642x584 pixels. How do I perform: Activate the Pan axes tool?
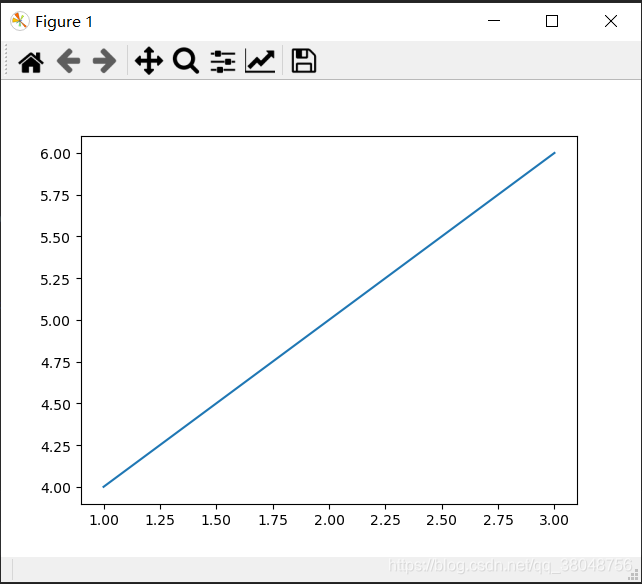pos(149,61)
